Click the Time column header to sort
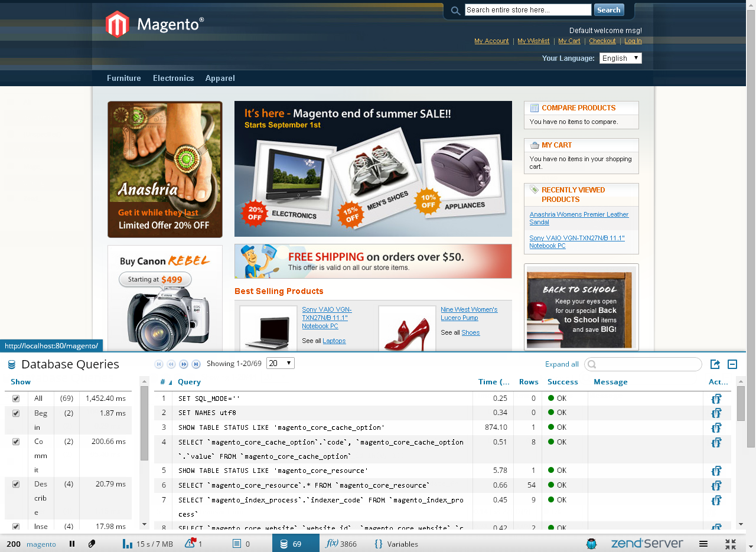 pos(493,382)
